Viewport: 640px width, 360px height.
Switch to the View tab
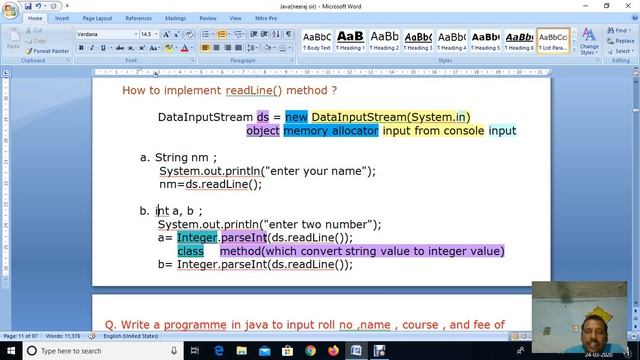(235, 18)
